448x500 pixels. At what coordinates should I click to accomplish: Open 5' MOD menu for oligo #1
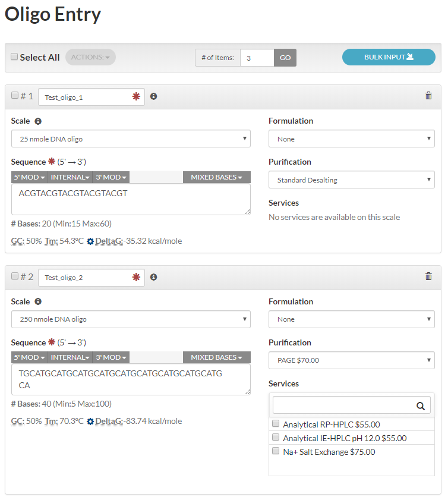click(x=29, y=177)
